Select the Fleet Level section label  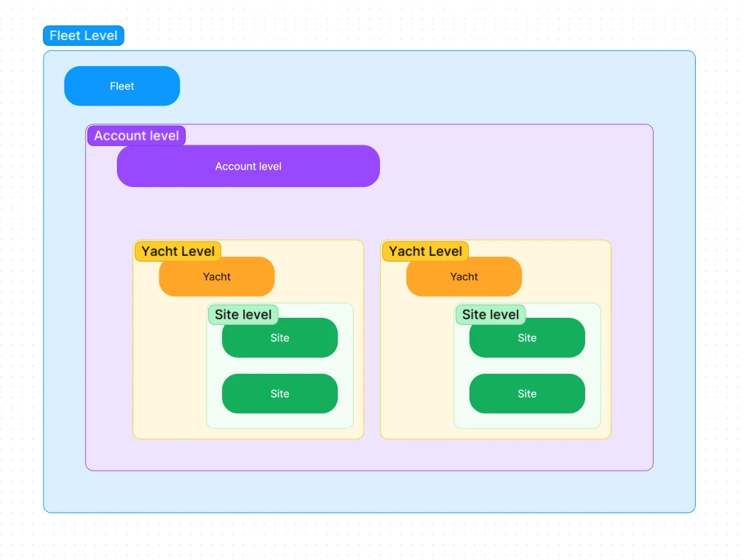(83, 36)
